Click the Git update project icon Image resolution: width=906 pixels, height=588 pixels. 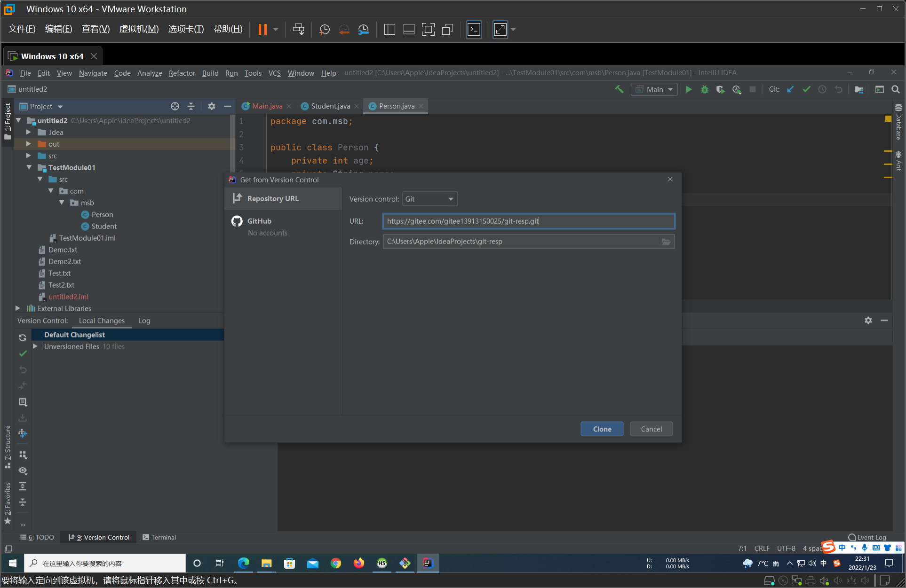point(791,88)
